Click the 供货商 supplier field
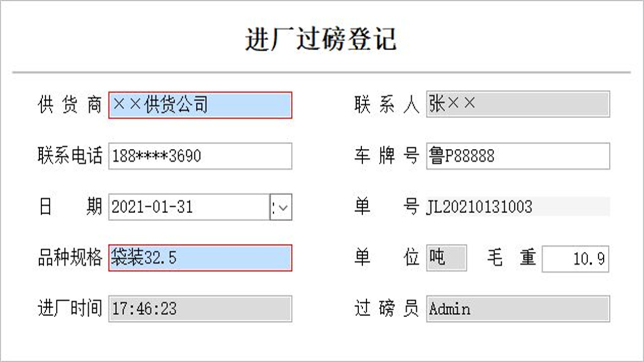Image resolution: width=644 pixels, height=362 pixels. pos(200,106)
